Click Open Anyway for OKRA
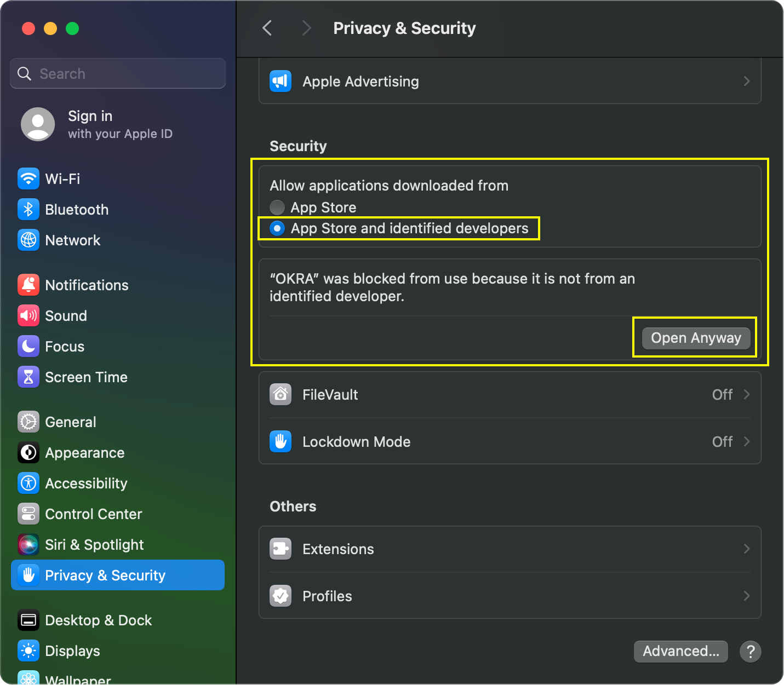This screenshot has width=784, height=685. pos(696,338)
